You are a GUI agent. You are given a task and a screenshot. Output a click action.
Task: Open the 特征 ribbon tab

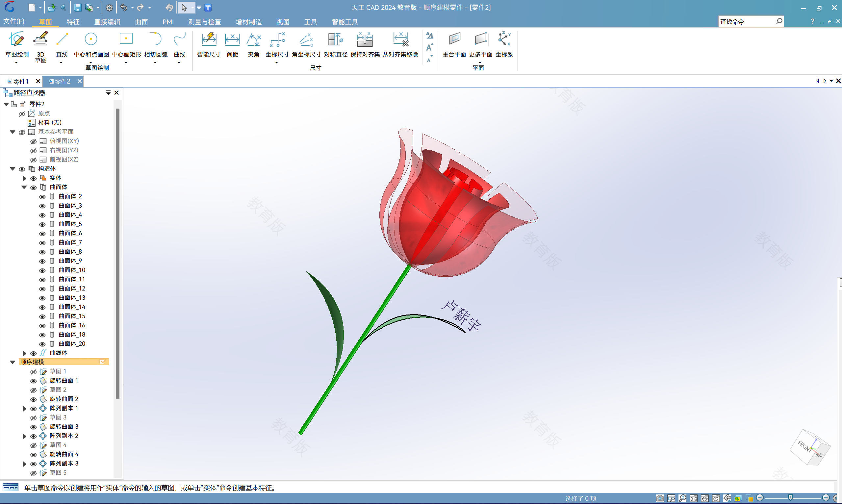(73, 22)
